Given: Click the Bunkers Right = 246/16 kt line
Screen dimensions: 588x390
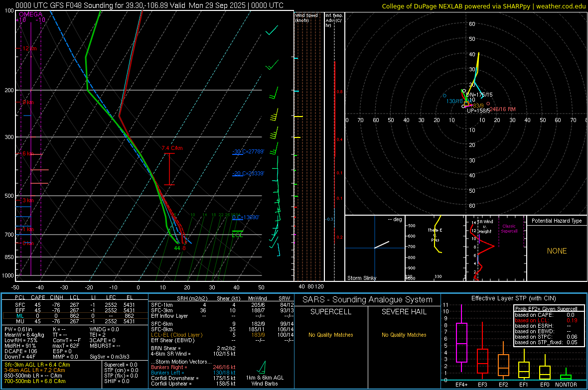Looking at the screenshot, I should (x=193, y=368).
